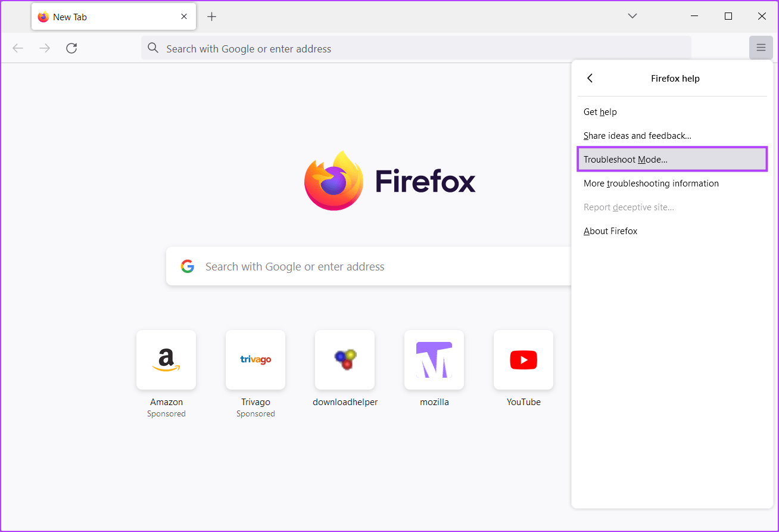Minimize the Firefox window
This screenshot has width=779, height=532.
694,17
